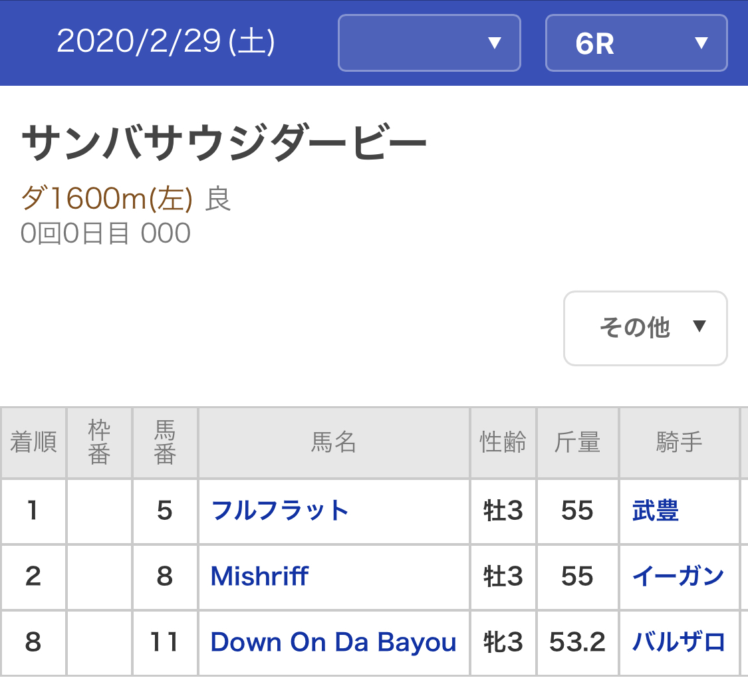Click the arrow icon in その他 button
Screen dimensions: 748x700
pos(699,326)
